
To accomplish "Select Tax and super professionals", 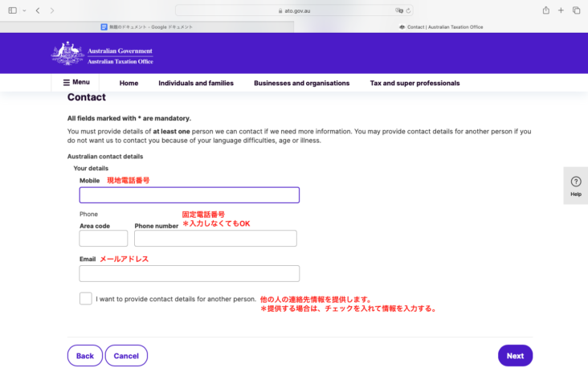I will tap(414, 83).
